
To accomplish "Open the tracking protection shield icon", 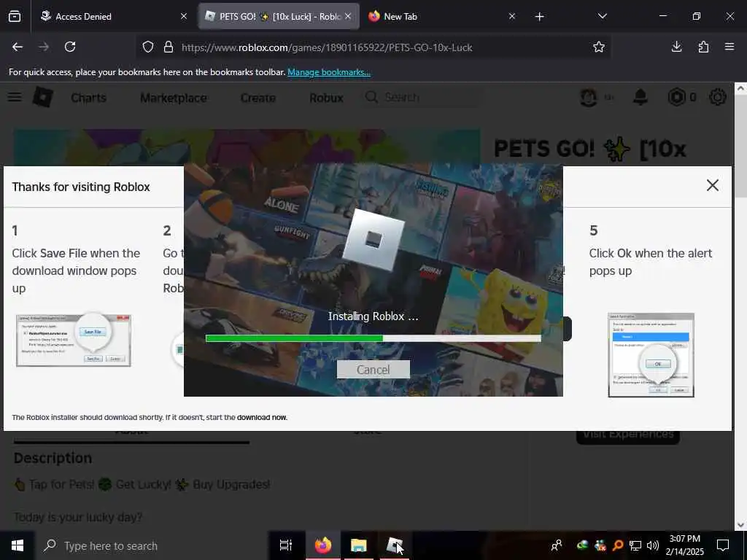I will click(148, 47).
